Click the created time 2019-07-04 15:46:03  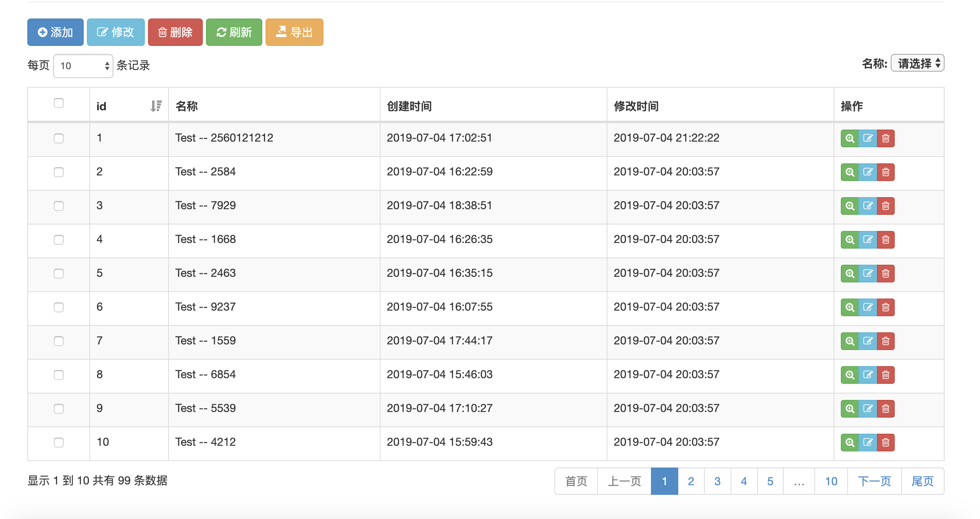(x=440, y=375)
